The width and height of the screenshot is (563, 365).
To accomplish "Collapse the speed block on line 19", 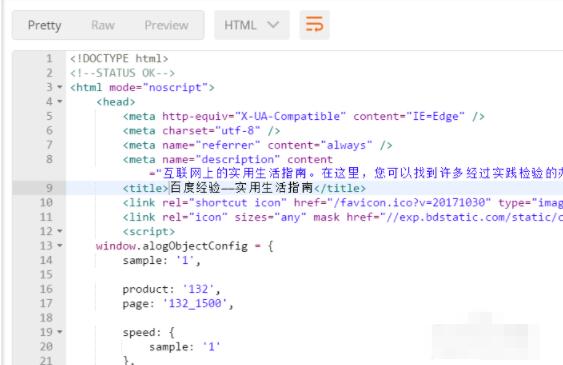I will click(60, 332).
